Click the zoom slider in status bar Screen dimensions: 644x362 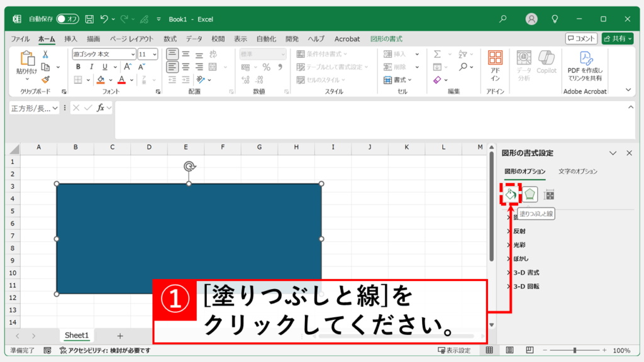575,351
